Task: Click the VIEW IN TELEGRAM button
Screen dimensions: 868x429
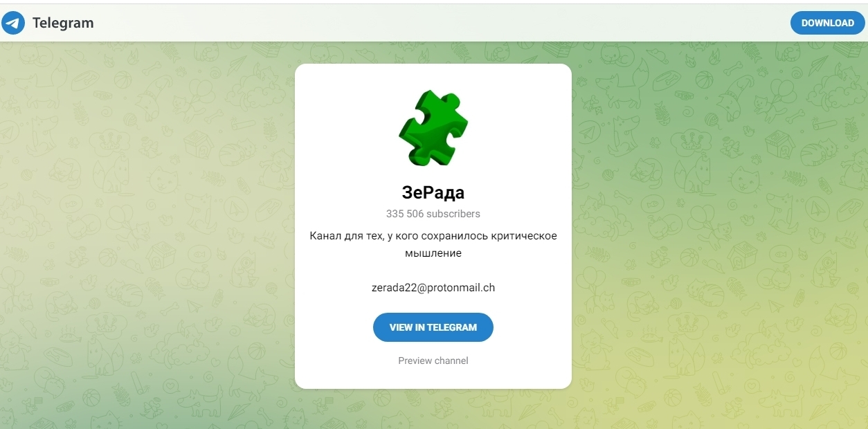Action: click(x=433, y=327)
